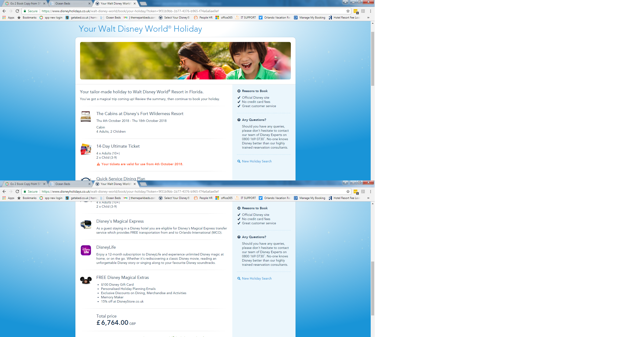Click the bed icon beside Fort Wilderness Cabins

coord(86,116)
